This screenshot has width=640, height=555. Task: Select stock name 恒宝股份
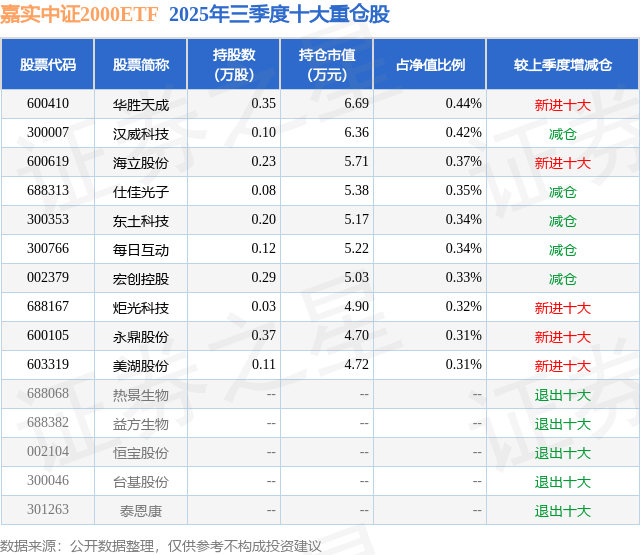[x=141, y=453]
